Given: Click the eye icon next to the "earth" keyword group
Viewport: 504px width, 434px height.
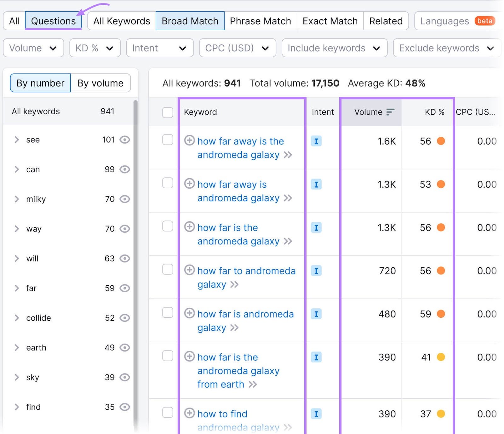Looking at the screenshot, I should coord(124,348).
